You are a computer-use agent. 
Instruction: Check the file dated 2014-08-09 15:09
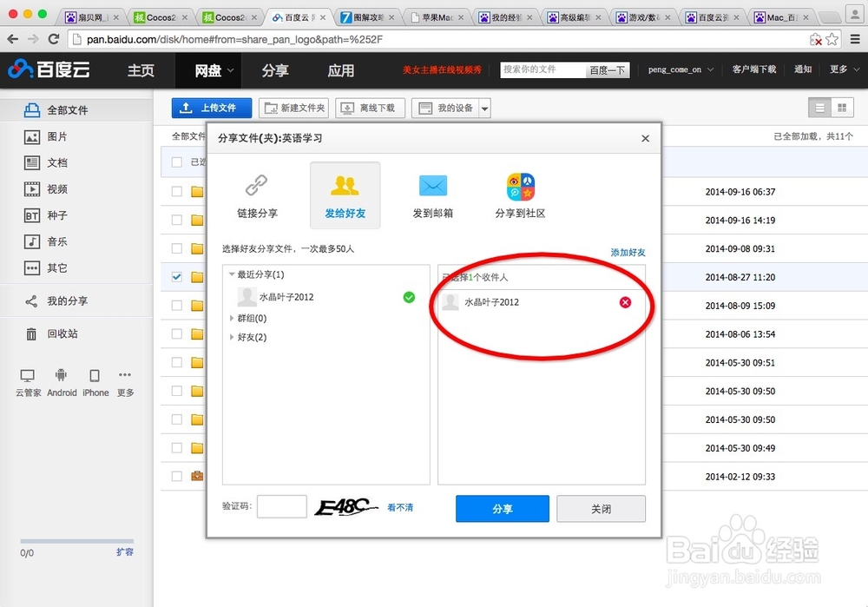click(x=176, y=305)
